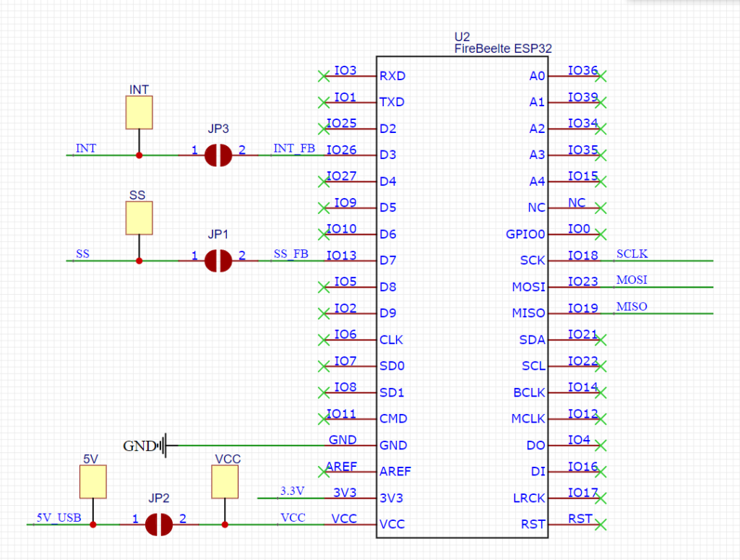The height and width of the screenshot is (560, 740).
Task: Click the no-connect cross on IO27 pin
Action: [x=324, y=181]
